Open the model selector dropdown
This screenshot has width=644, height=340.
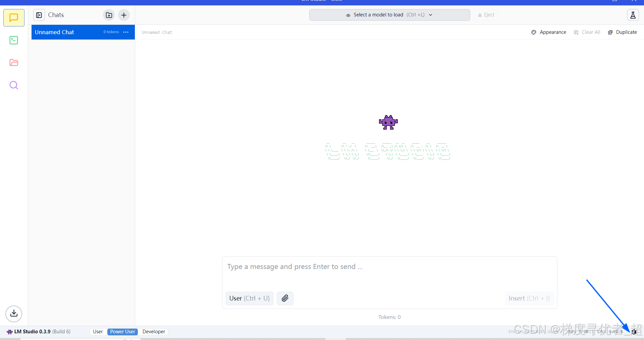click(389, 15)
